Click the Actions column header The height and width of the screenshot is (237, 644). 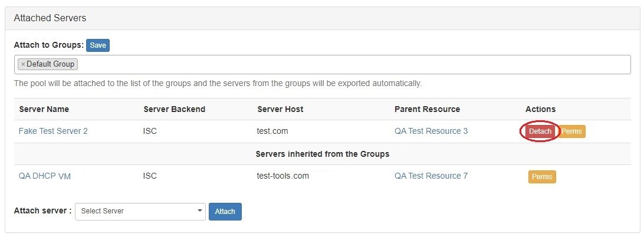pyautogui.click(x=540, y=109)
